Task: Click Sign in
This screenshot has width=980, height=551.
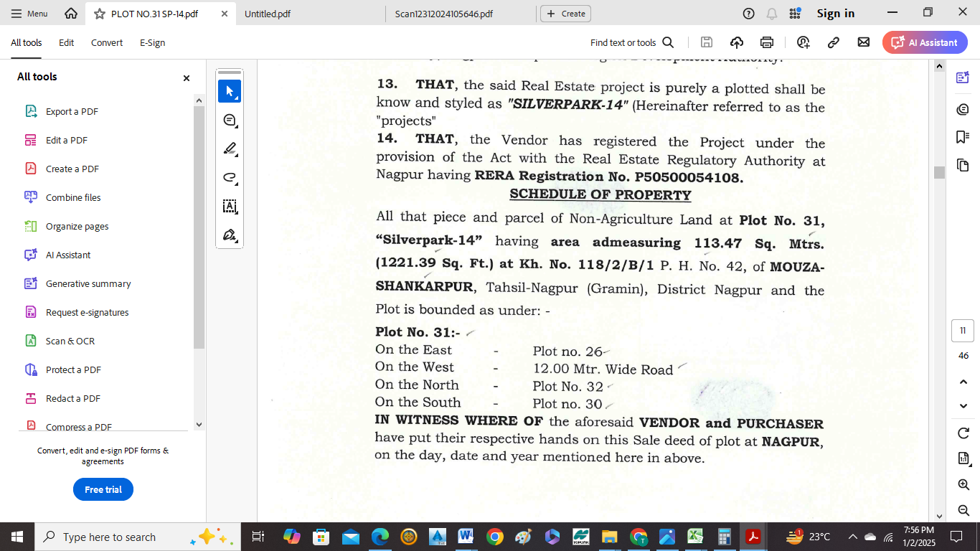Action: pyautogui.click(x=836, y=14)
